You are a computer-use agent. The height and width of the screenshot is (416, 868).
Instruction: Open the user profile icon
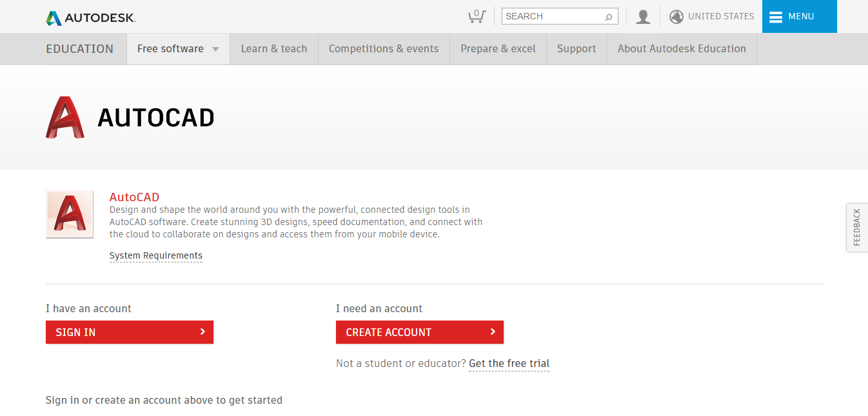click(x=643, y=17)
